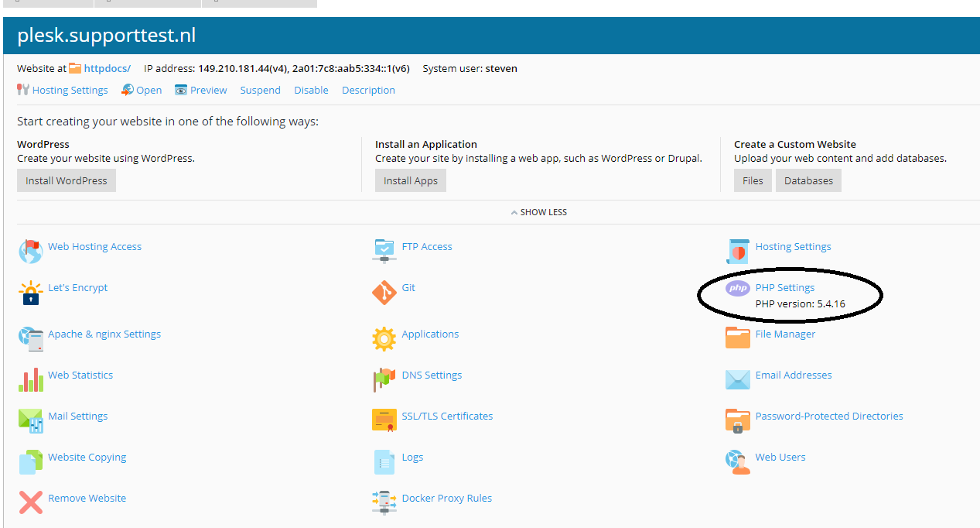Screen dimensions: 980x528
Task: Open the Web Hosting Access link
Action: (x=94, y=246)
